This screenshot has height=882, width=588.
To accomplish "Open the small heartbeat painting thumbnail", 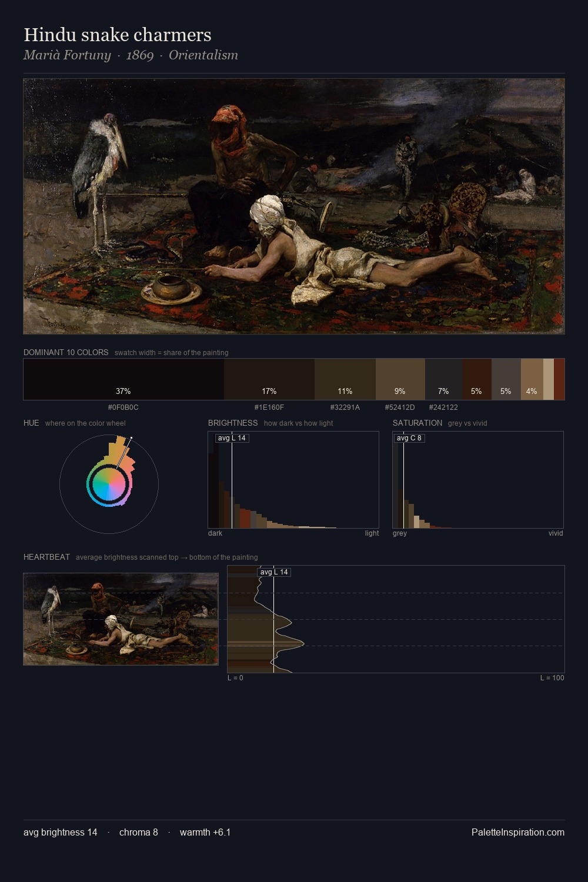I will 121,619.
